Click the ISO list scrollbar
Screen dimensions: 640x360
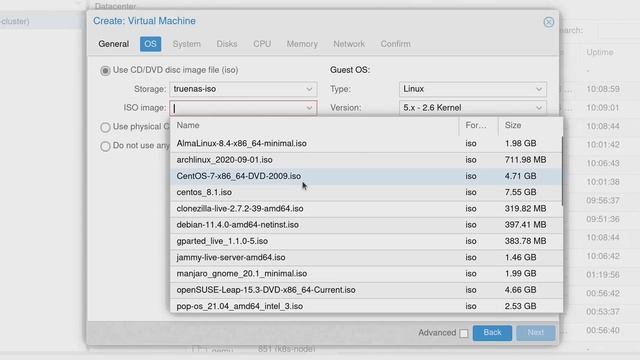562,171
